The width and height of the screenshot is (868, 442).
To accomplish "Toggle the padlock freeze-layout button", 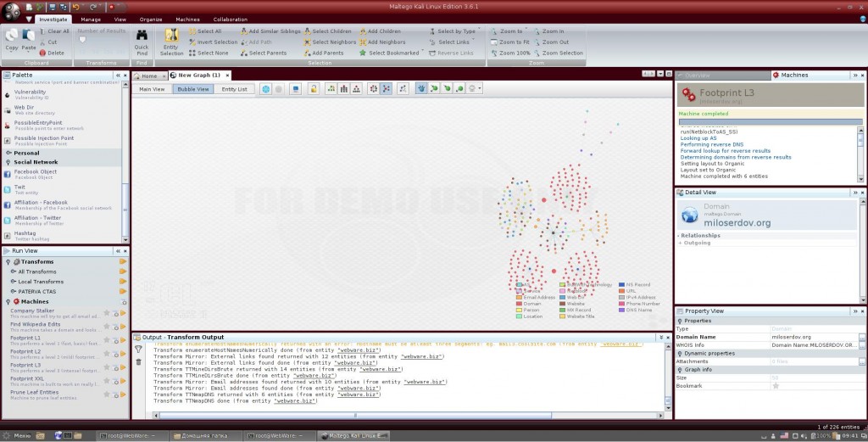I will pos(314,88).
